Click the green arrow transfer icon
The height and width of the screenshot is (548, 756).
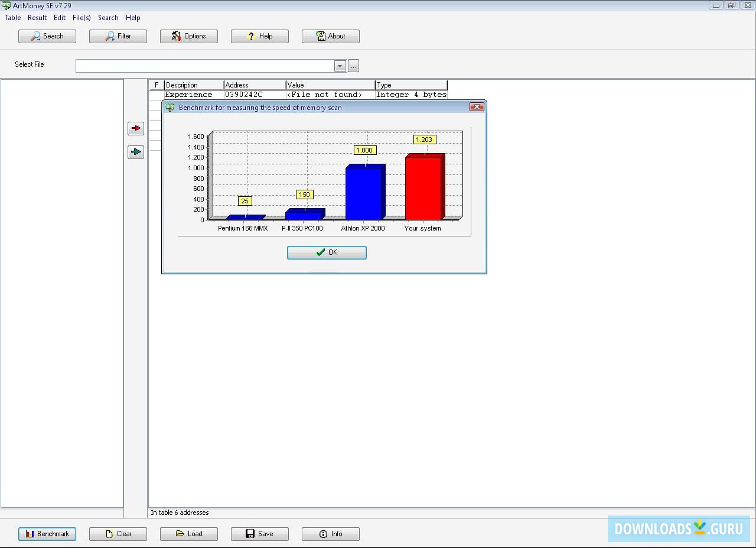135,152
